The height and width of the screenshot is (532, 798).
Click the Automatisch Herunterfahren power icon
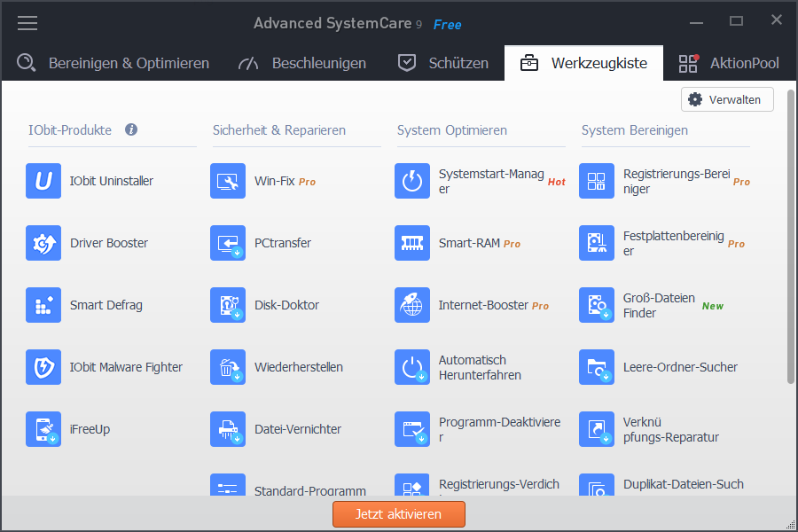(x=412, y=367)
